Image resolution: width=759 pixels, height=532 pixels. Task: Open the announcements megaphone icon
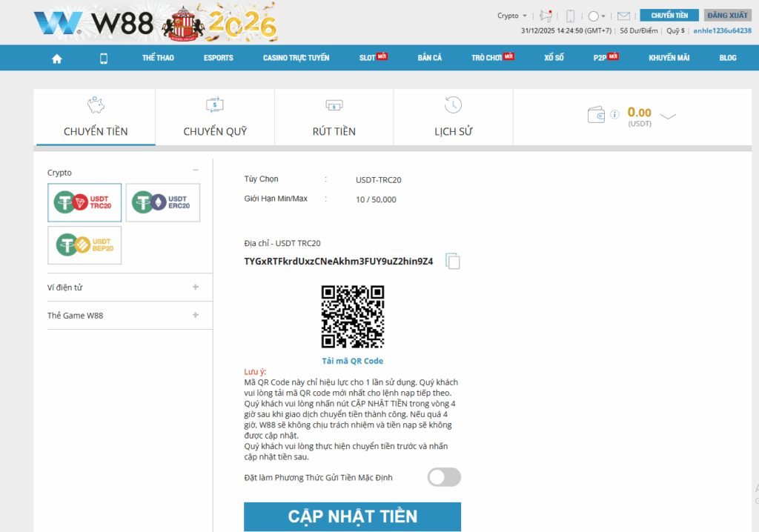tap(546, 16)
